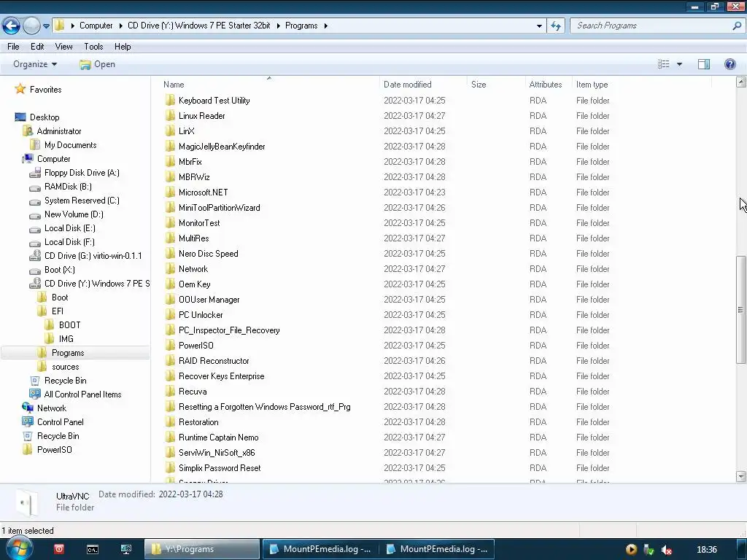
Task: Select PowerISO in the navigation pane
Action: (55, 449)
